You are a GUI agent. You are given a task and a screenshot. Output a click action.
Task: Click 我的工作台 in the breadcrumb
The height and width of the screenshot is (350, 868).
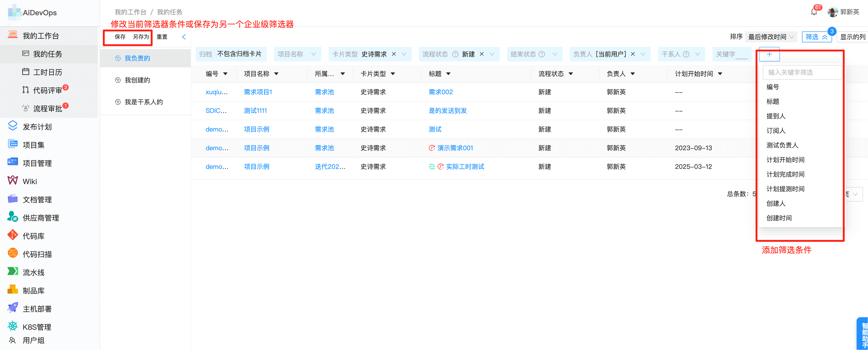click(x=131, y=12)
